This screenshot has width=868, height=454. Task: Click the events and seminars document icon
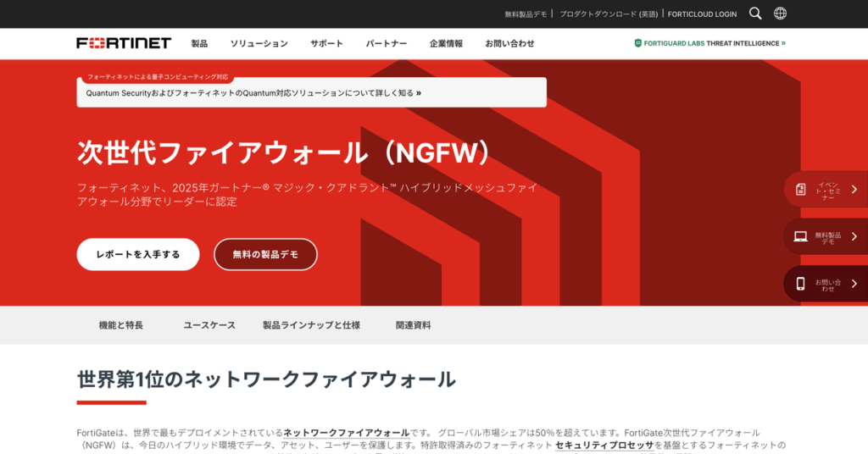click(800, 190)
